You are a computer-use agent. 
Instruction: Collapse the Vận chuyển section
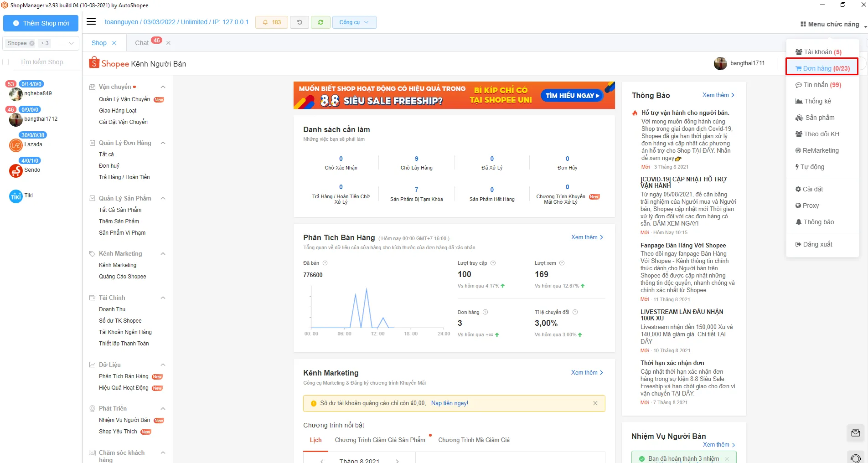[x=163, y=87]
